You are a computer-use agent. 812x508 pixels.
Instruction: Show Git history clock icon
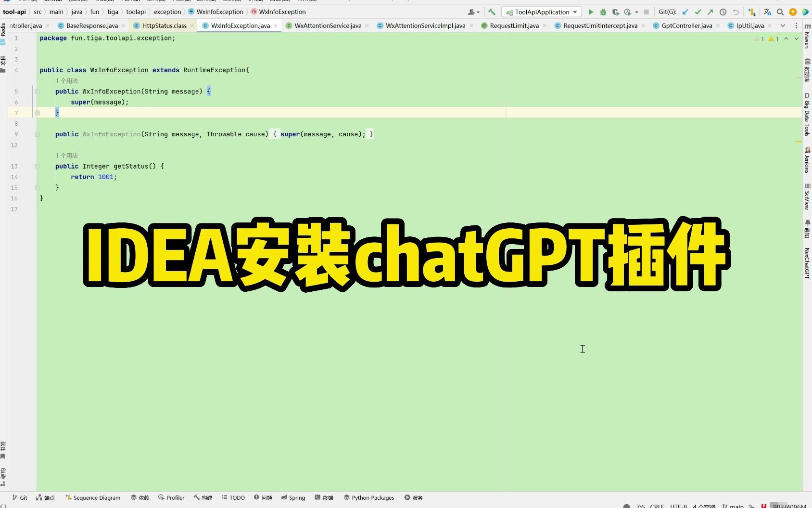pos(723,12)
